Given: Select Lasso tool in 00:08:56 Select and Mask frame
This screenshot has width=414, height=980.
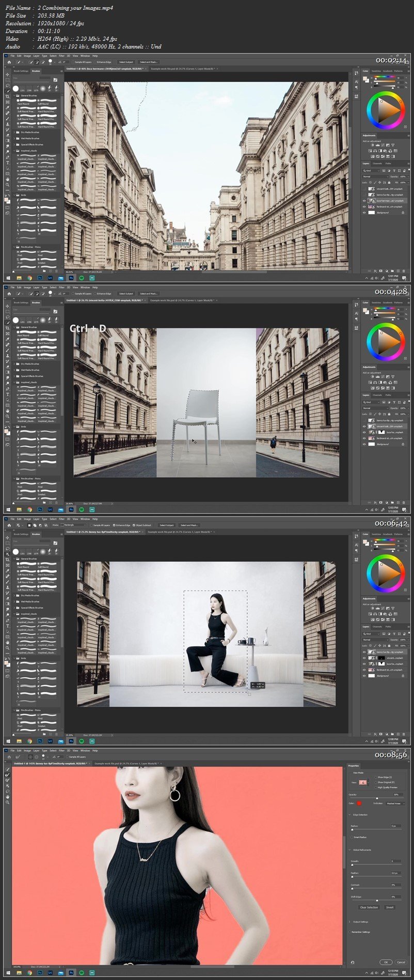Looking at the screenshot, I should click(x=8, y=791).
